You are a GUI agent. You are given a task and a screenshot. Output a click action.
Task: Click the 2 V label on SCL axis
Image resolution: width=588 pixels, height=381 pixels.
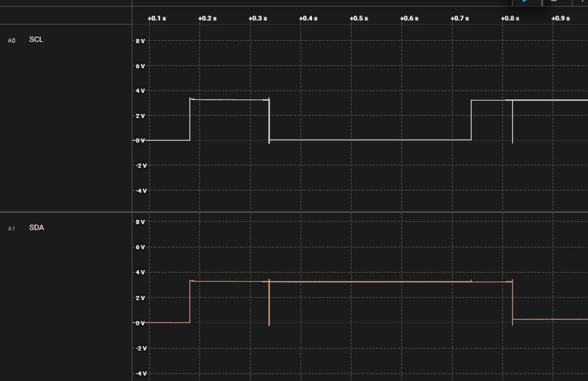(x=140, y=116)
